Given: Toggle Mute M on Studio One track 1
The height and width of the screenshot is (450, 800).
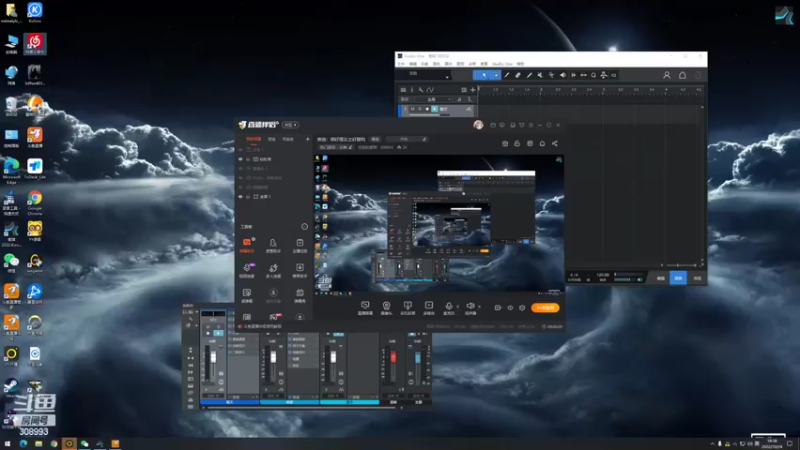Looking at the screenshot, I should pyautogui.click(x=412, y=109).
